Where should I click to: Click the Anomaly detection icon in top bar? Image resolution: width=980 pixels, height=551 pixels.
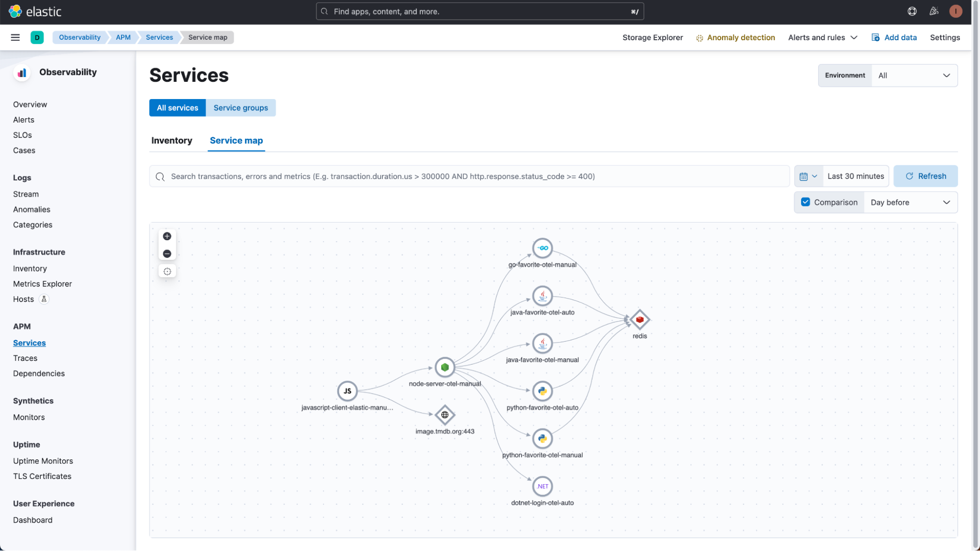click(699, 37)
